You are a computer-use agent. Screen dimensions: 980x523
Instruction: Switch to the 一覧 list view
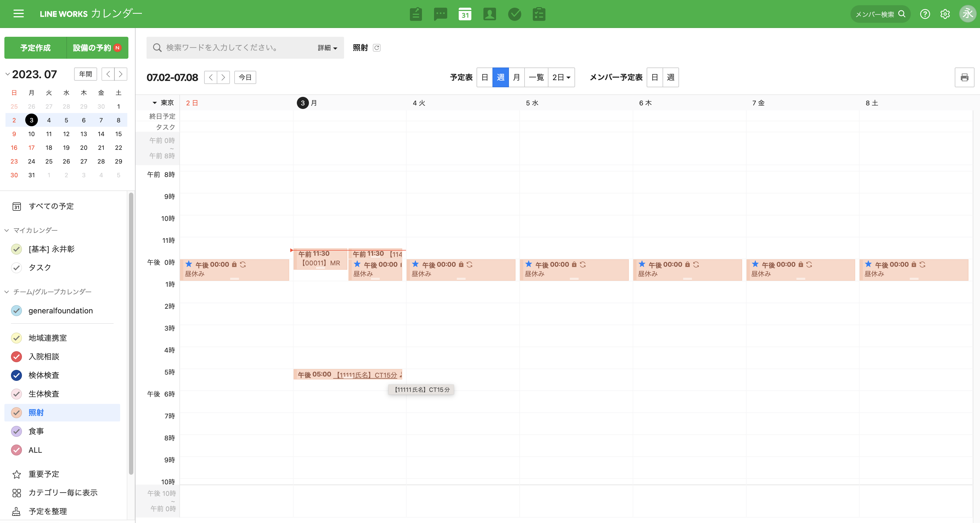[x=536, y=78]
